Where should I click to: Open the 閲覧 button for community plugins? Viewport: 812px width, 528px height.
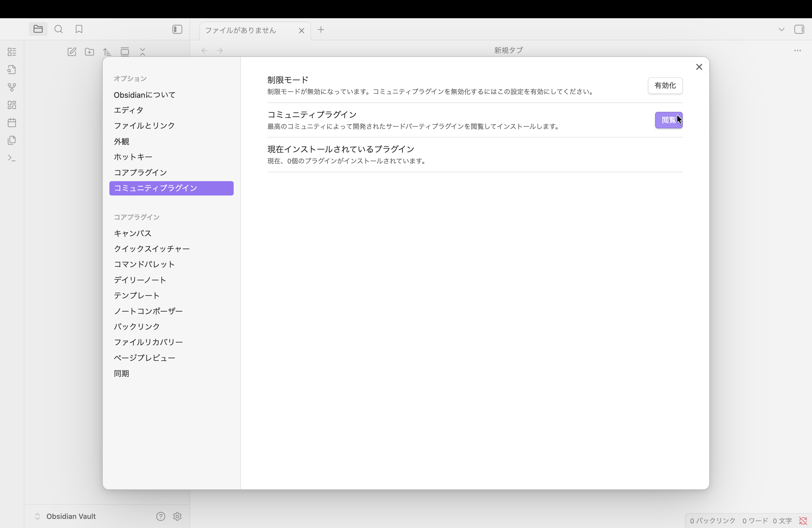[x=668, y=120]
